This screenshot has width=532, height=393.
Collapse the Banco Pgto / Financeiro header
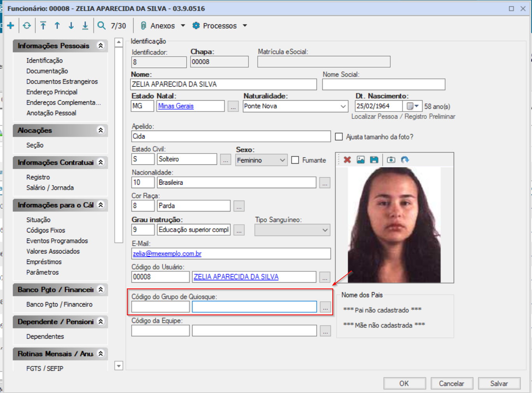click(101, 290)
